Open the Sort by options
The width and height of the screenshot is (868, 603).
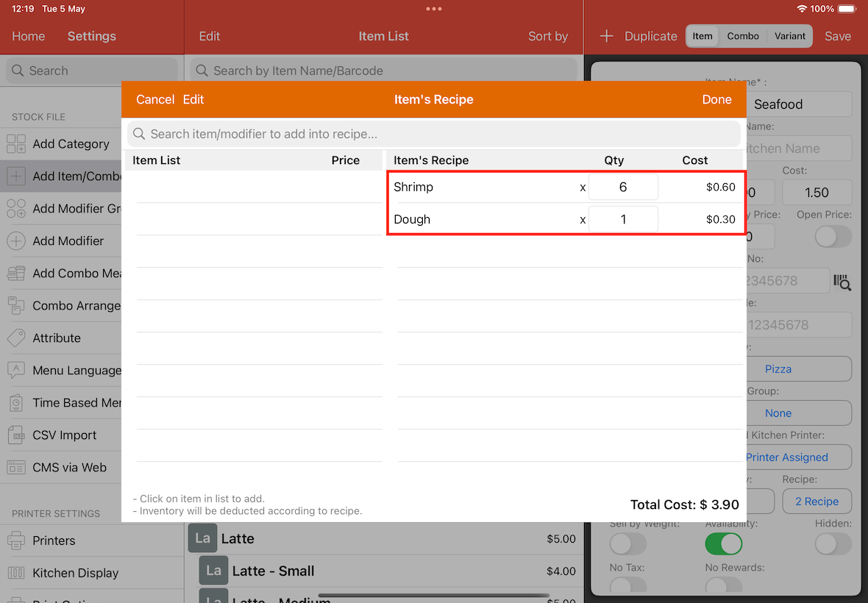547,36
